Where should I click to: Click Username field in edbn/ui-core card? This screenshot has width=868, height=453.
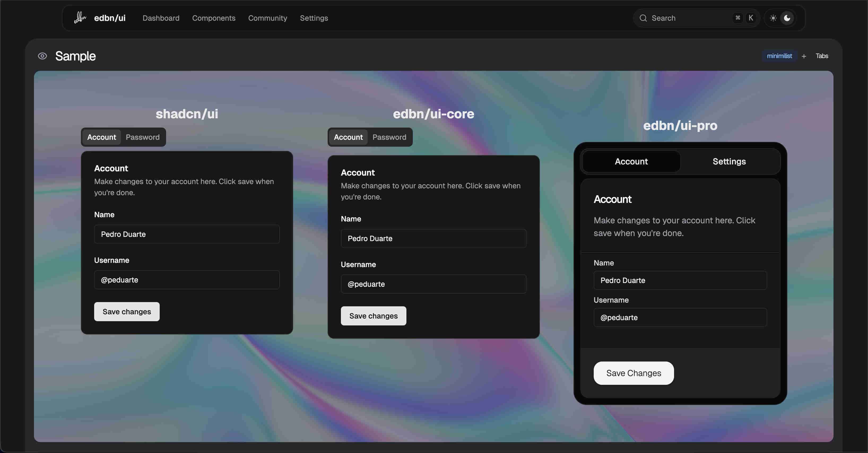click(433, 284)
